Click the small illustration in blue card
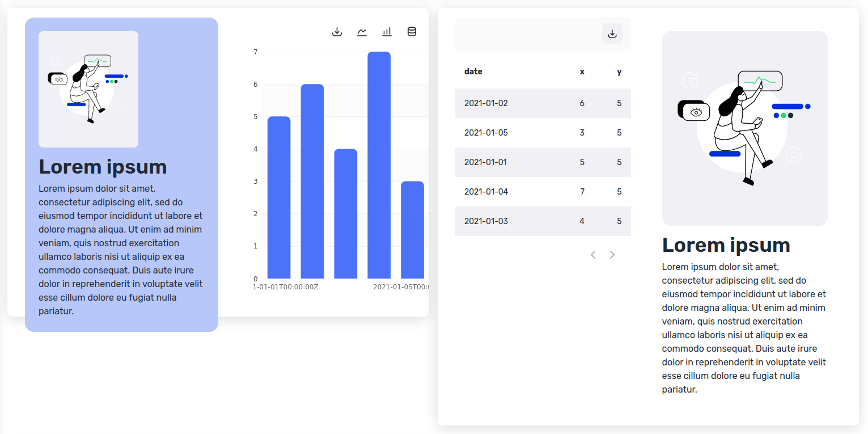Image resolution: width=868 pixels, height=434 pixels. pos(88,89)
